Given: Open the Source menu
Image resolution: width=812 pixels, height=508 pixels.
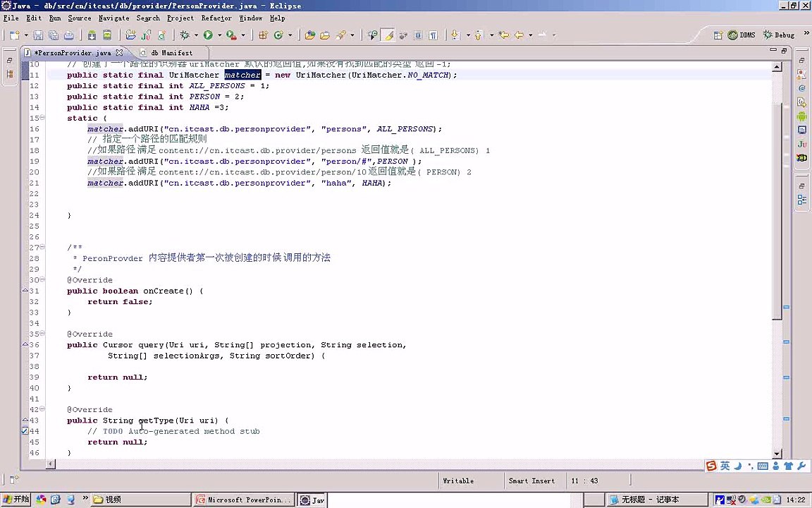Looking at the screenshot, I should (x=79, y=18).
